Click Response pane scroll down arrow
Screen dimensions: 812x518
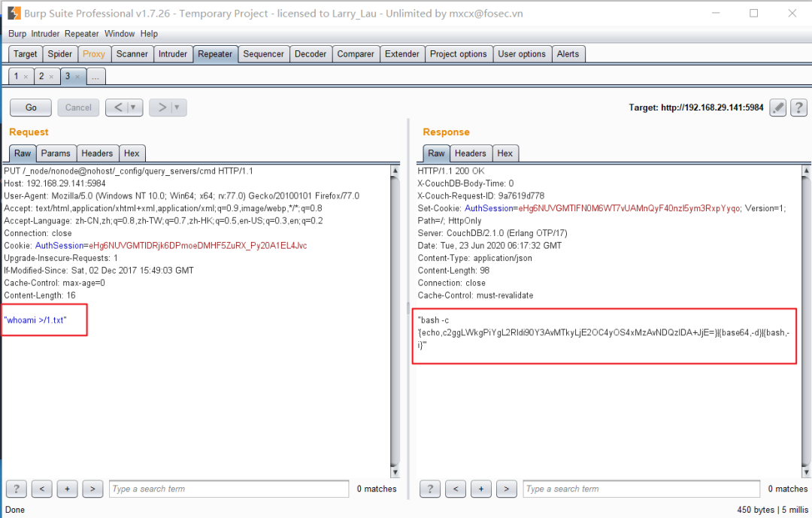pyautogui.click(x=806, y=472)
